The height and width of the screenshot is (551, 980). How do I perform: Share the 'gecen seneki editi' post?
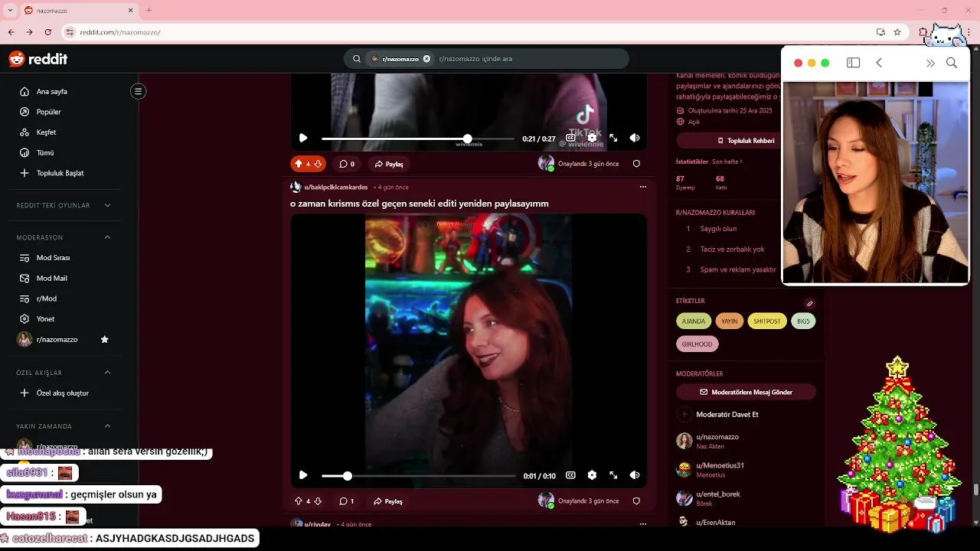(389, 501)
